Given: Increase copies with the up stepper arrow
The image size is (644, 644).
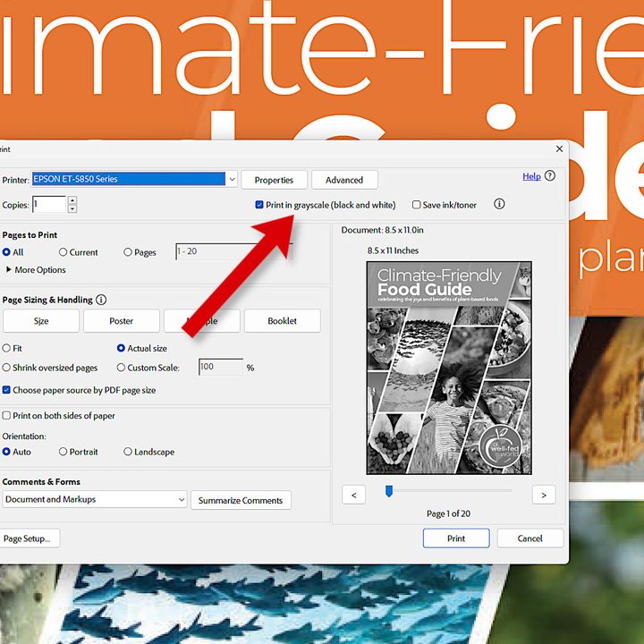Looking at the screenshot, I should [72, 200].
